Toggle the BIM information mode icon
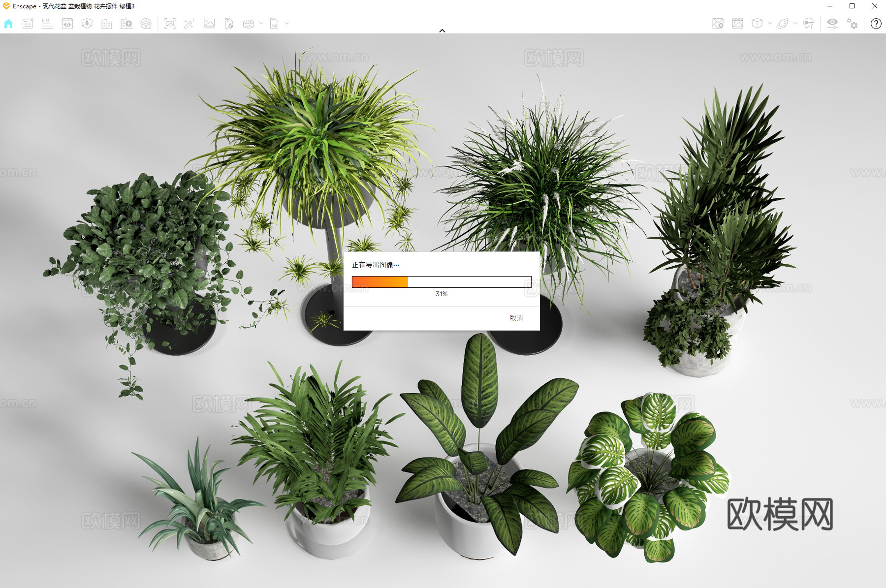Image resolution: width=886 pixels, height=588 pixels. tap(47, 24)
